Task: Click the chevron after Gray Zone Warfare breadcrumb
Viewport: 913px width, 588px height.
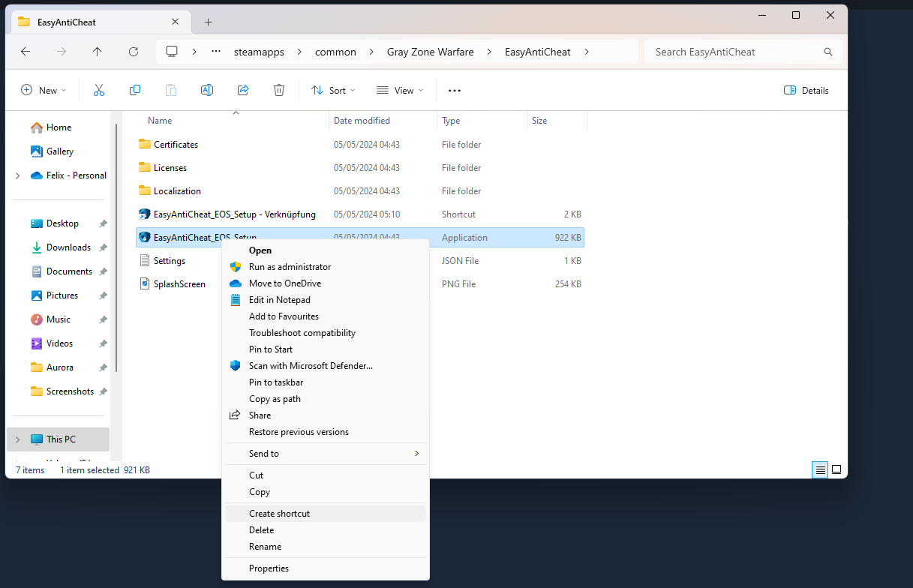Action: pos(489,52)
